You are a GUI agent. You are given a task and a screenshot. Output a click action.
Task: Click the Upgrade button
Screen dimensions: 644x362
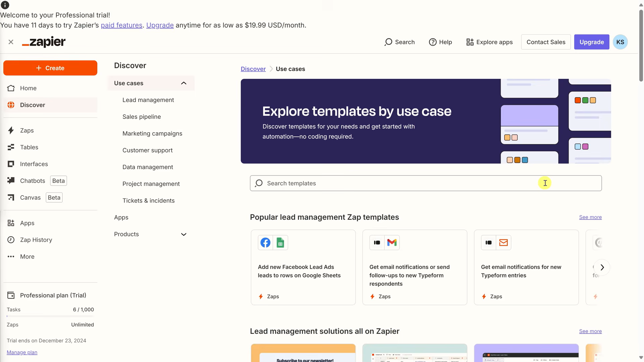coord(591,42)
